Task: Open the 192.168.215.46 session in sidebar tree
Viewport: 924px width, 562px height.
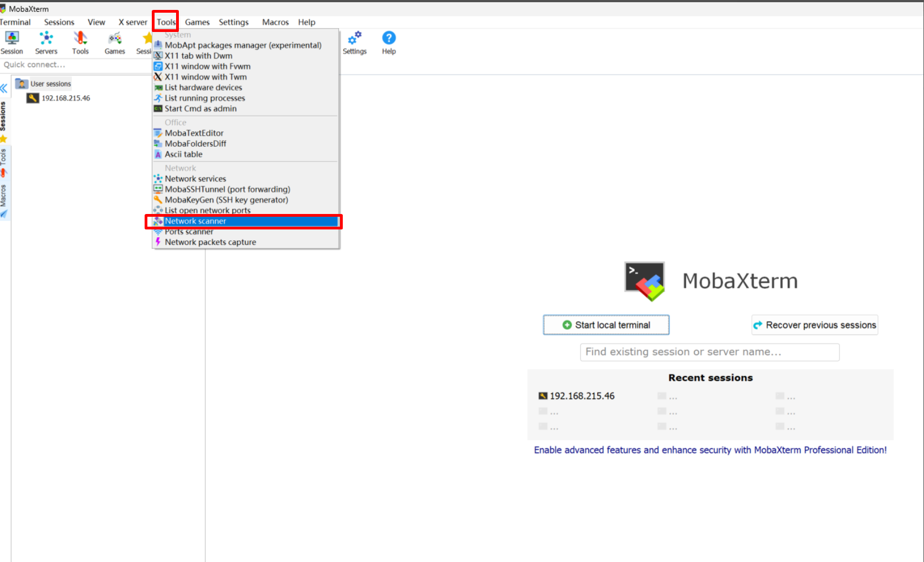Action: tap(59, 98)
